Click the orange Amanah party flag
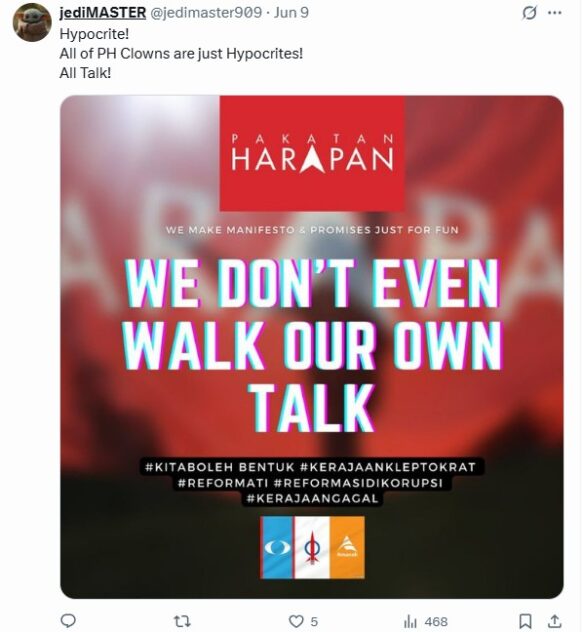Viewport: 583px width, 632px height. pyautogui.click(x=347, y=547)
